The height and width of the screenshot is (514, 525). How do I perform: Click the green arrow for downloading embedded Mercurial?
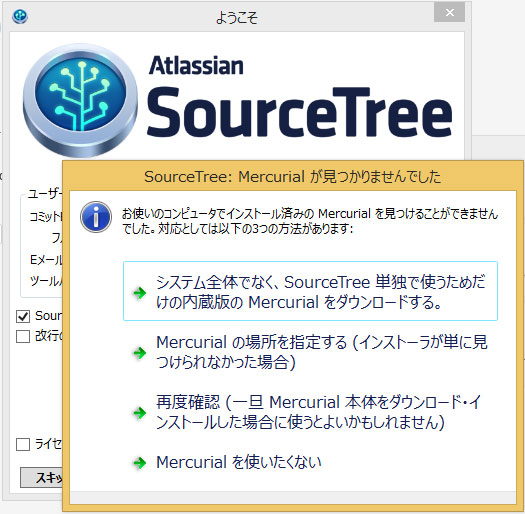(139, 292)
